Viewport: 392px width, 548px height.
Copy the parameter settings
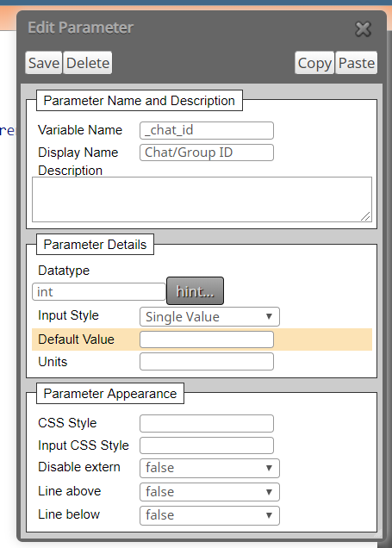(x=314, y=63)
